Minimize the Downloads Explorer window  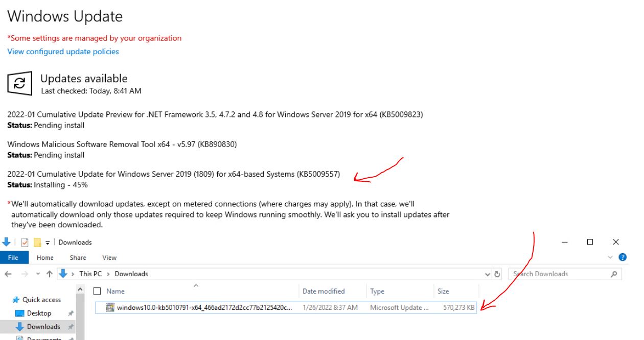(564, 242)
